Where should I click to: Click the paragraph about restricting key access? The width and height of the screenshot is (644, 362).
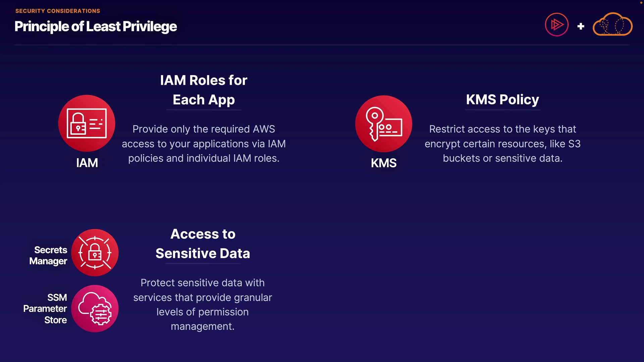click(502, 144)
